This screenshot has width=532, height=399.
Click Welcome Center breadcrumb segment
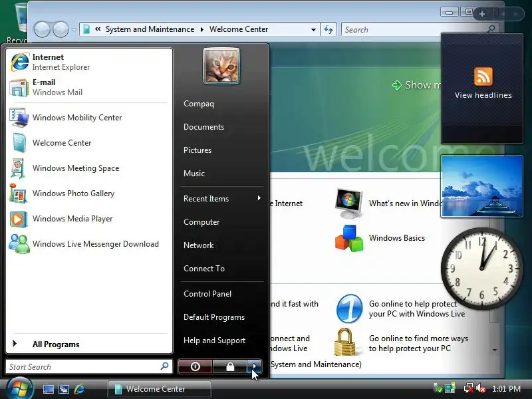(239, 29)
